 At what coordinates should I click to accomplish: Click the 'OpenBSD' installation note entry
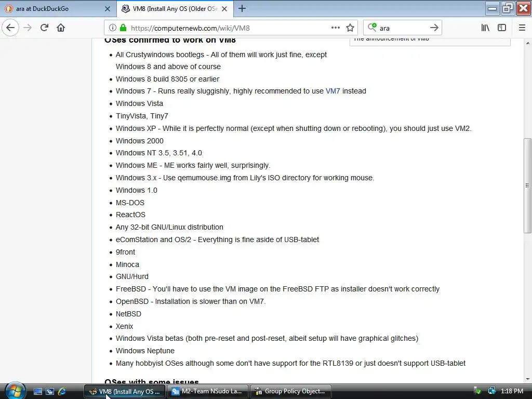pos(191,302)
